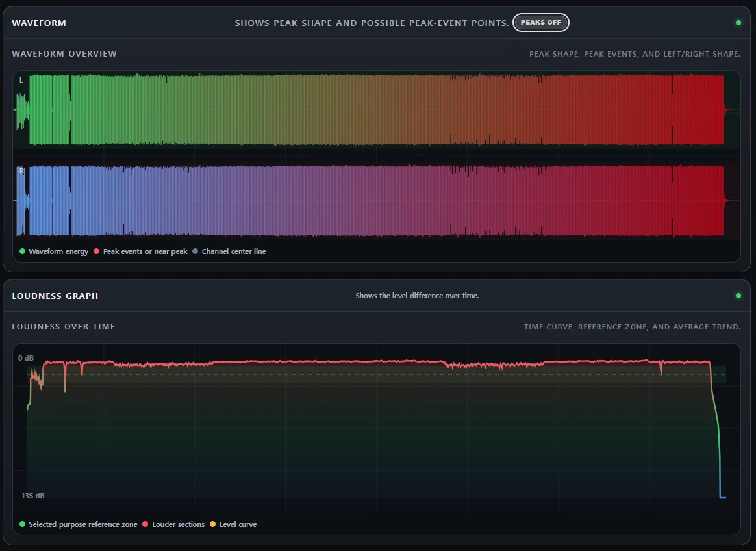Click the left channel green waveform
Viewport: 756px width, 551px height.
(376, 110)
